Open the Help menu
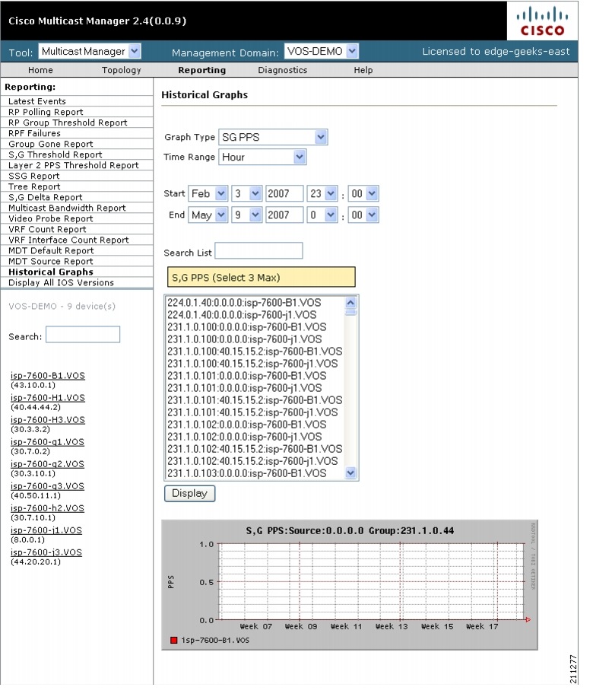Viewport: 593px width, 700px height. (x=363, y=70)
